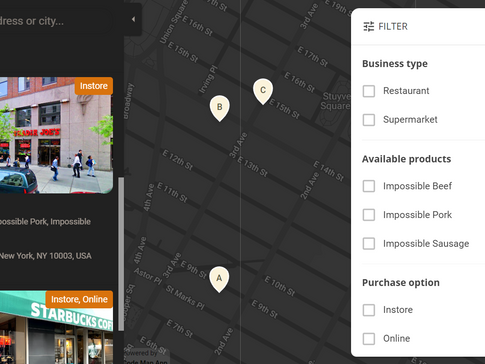Focus the address or city search field

[55, 21]
